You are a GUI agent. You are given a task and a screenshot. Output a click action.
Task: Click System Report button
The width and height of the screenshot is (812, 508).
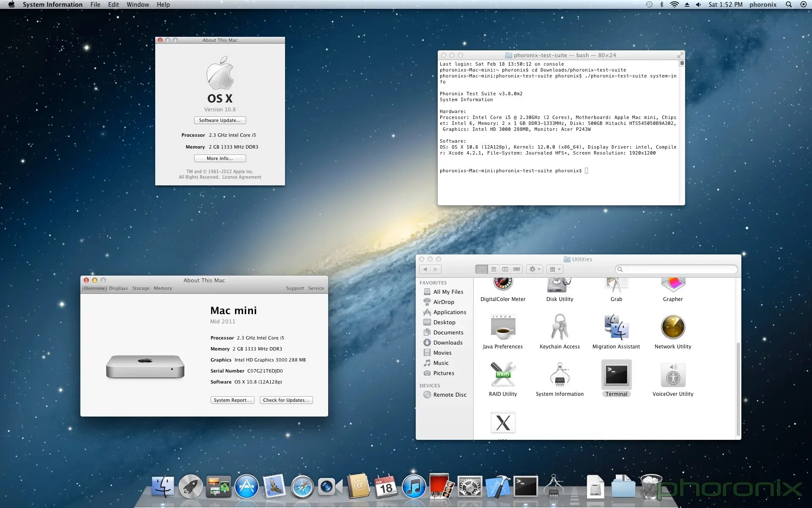click(232, 400)
